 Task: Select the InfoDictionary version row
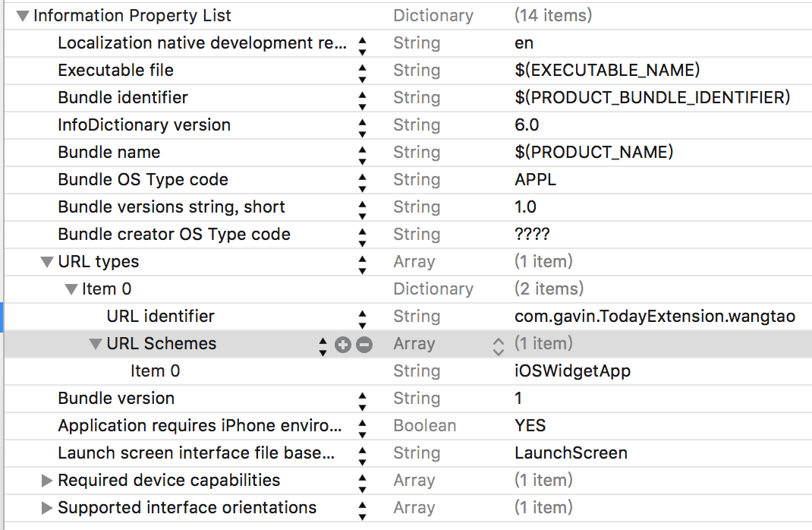point(144,125)
